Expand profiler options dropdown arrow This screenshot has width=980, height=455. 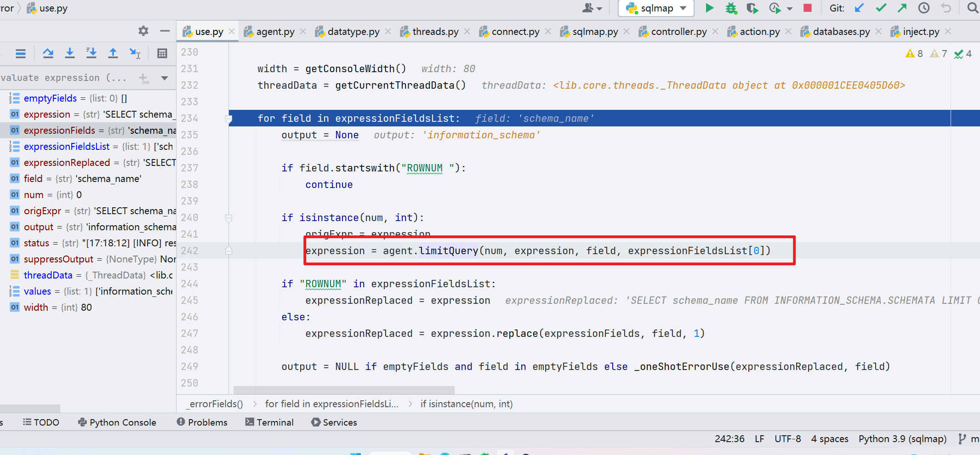789,8
